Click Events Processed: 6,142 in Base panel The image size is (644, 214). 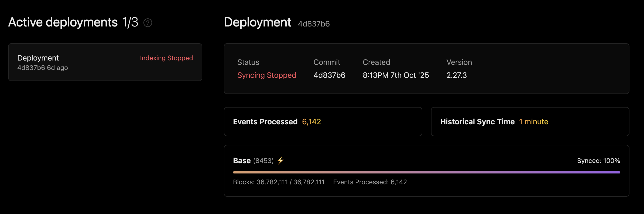coord(370,182)
